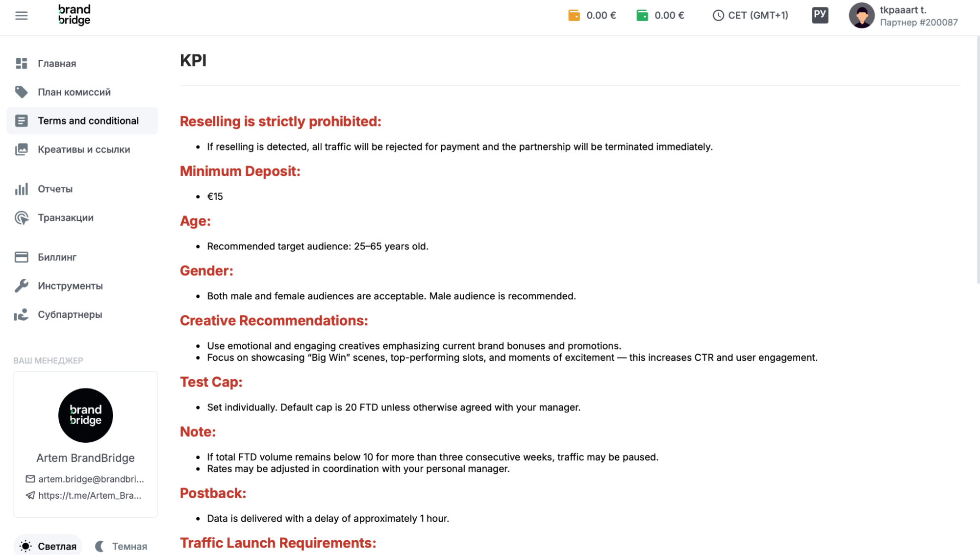The image size is (980, 555).
Task: Click the Креативы и ссылки image icon
Action: 22,149
